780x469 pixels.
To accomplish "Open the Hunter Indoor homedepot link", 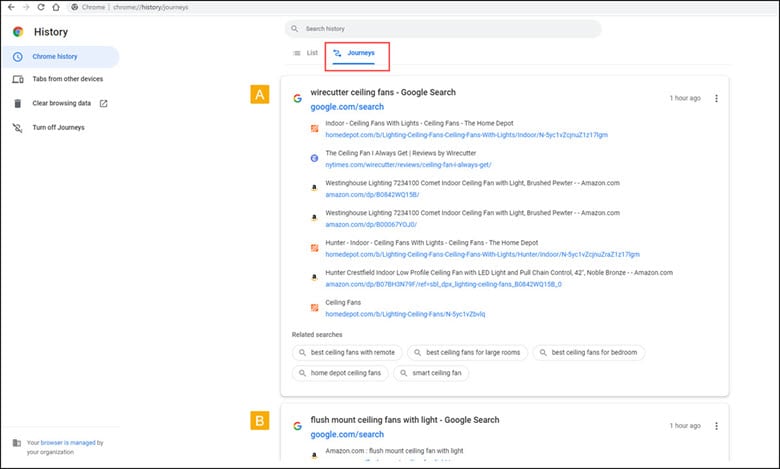I will coord(483,254).
